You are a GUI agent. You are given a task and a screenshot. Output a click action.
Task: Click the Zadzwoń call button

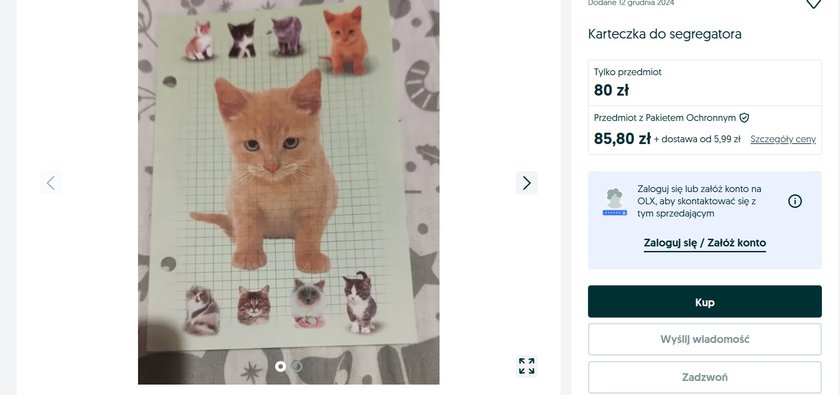click(x=704, y=377)
